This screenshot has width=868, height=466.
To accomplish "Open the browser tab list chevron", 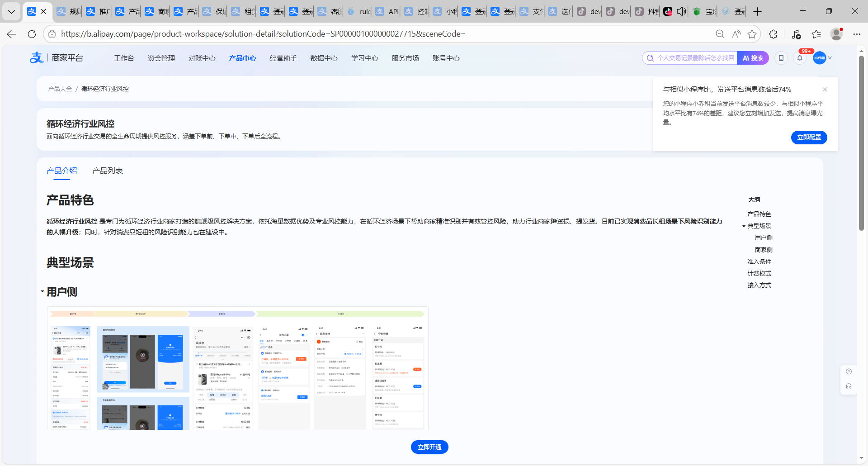I will [x=11, y=11].
